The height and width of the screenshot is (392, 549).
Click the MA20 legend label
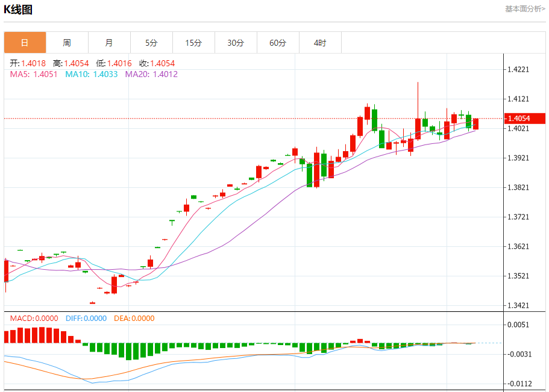tap(151, 74)
